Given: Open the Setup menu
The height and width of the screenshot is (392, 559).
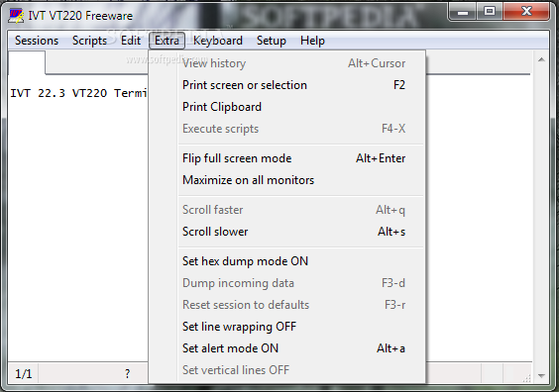Looking at the screenshot, I should click(x=272, y=41).
